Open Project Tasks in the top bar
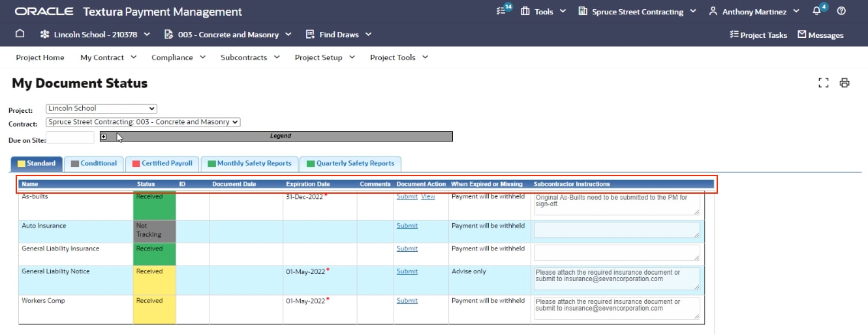Screen dimensions: 868x334 pos(758,35)
